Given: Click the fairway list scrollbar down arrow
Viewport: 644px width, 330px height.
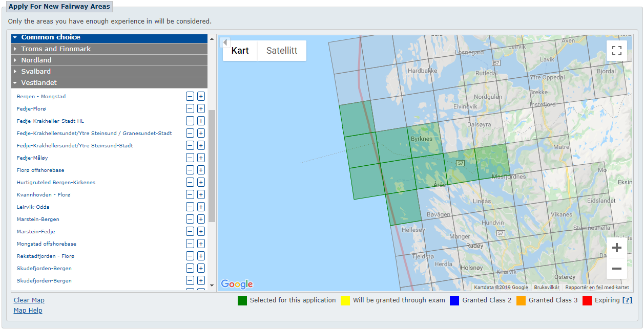Looking at the screenshot, I should pos(212,285).
